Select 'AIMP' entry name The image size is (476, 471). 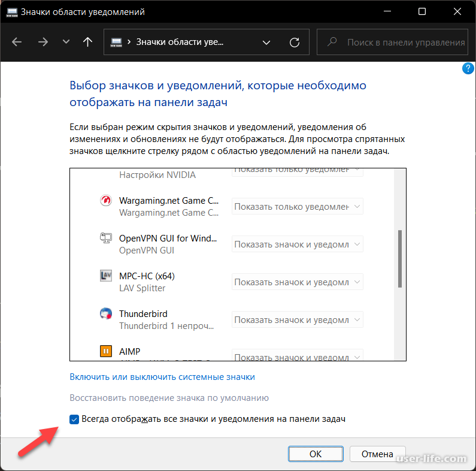pyautogui.click(x=129, y=351)
